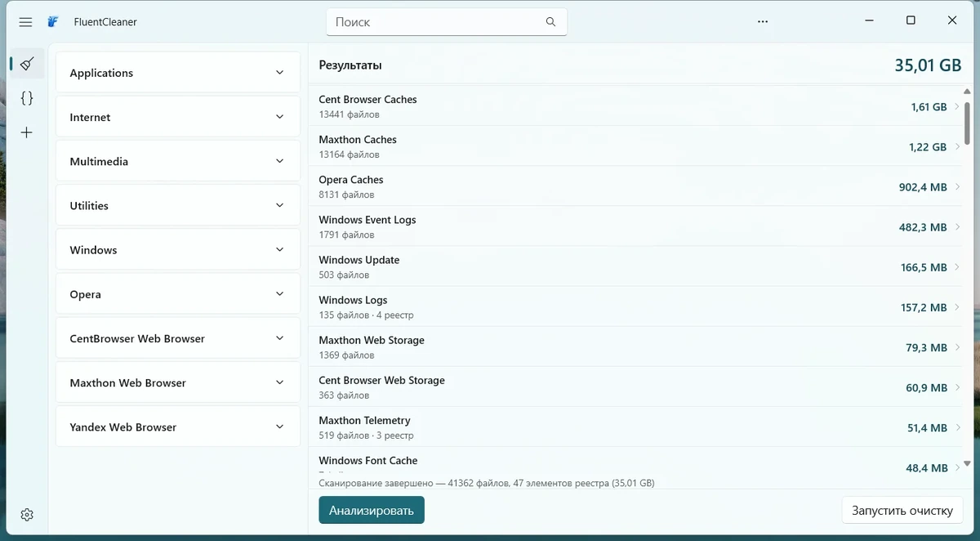
Task: Select Cent Browser Web Storage row title
Action: point(381,380)
